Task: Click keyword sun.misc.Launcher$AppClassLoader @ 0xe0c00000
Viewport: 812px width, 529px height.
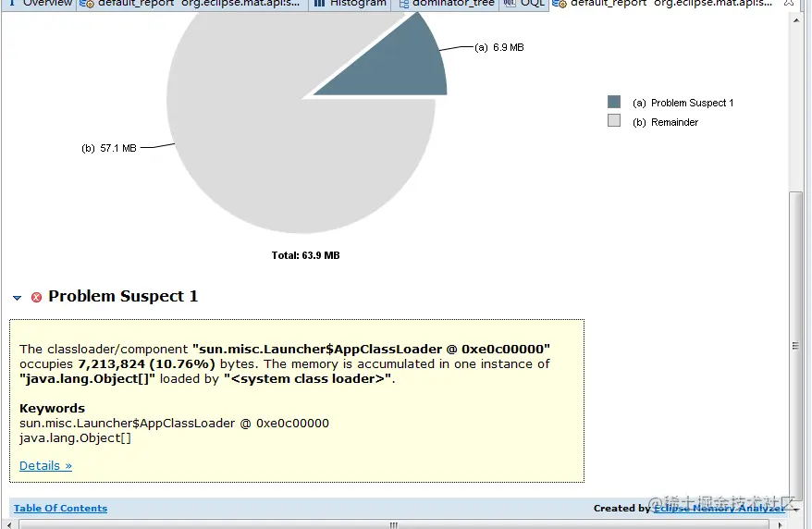Action: point(174,424)
